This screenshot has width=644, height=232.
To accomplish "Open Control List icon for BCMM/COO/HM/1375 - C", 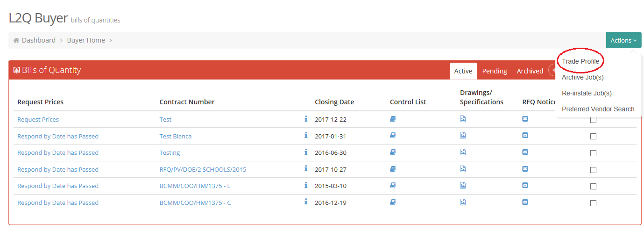I will click(x=393, y=202).
